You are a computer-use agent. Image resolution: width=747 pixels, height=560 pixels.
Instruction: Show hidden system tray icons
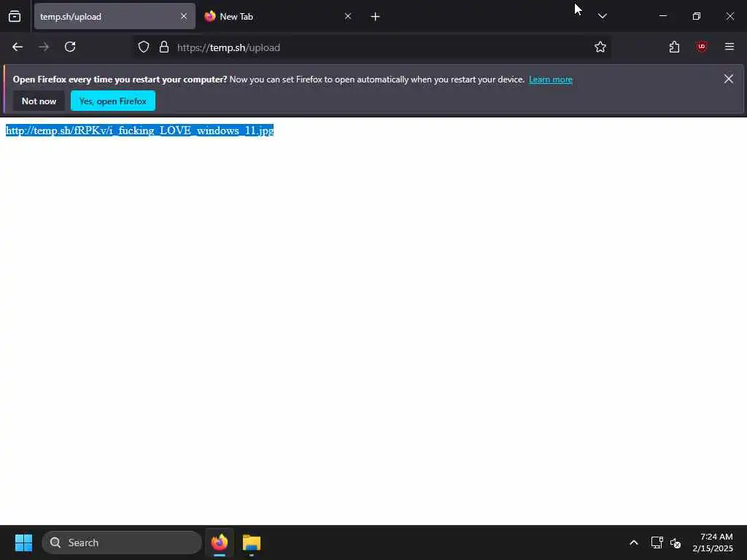pos(634,542)
